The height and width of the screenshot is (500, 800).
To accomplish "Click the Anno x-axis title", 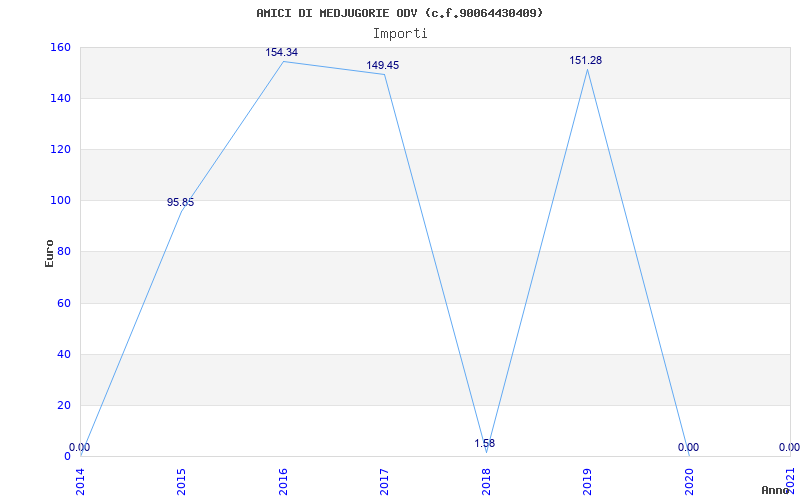I will tap(776, 490).
